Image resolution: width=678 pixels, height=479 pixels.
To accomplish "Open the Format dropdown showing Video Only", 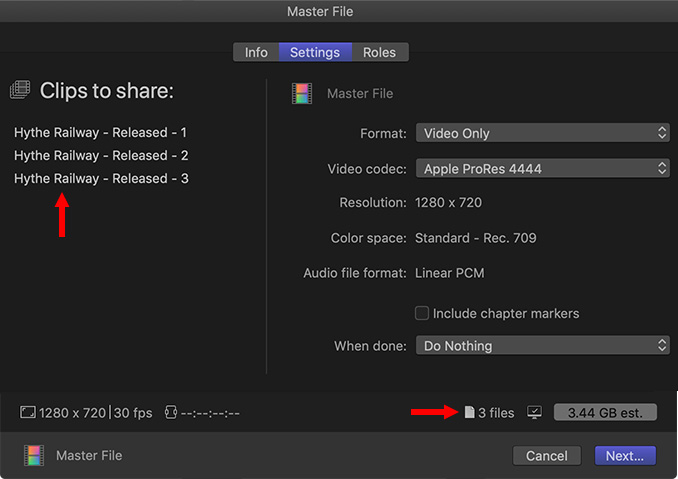I will tap(543, 133).
